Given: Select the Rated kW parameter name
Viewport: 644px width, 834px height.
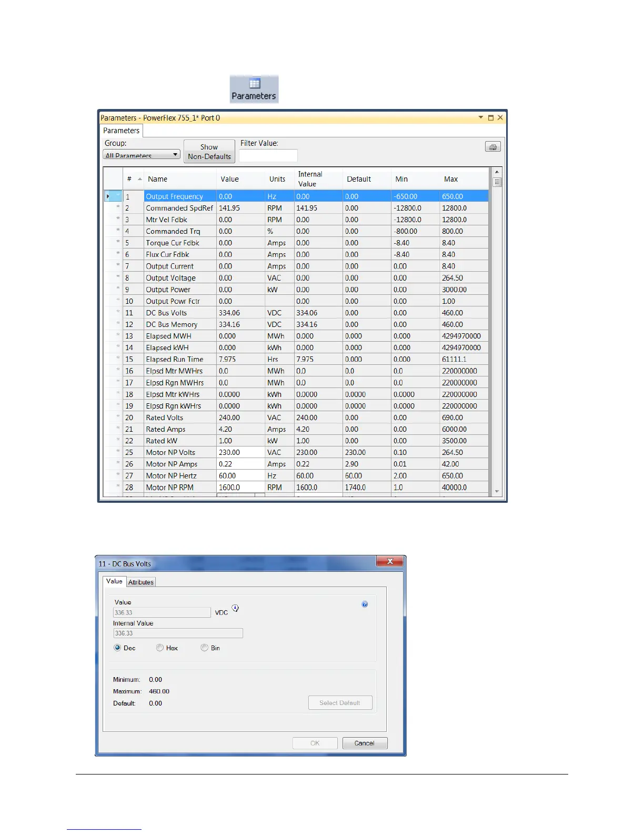Looking at the screenshot, I should tap(162, 441).
